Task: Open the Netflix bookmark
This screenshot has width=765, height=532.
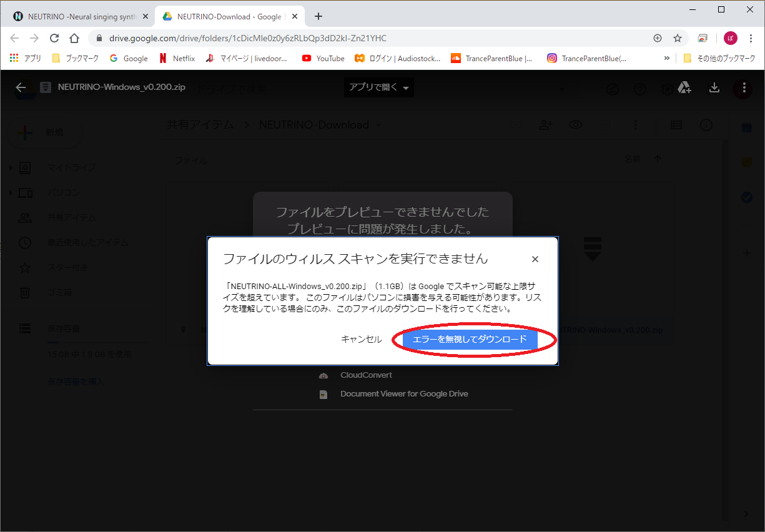Action: click(x=177, y=58)
